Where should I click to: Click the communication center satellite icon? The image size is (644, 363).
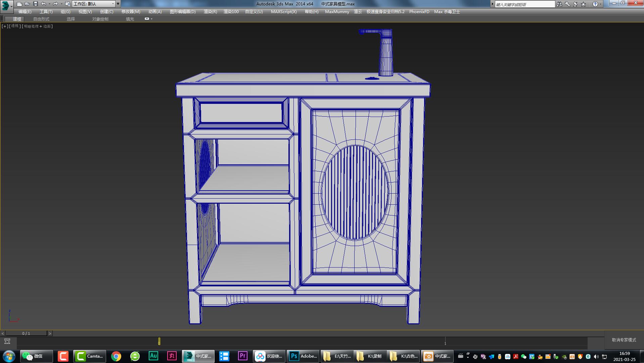click(575, 4)
